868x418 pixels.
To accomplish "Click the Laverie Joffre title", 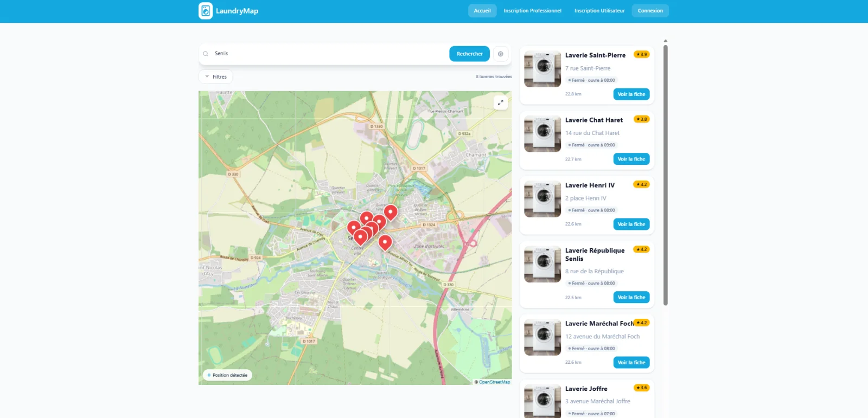I will point(586,389).
